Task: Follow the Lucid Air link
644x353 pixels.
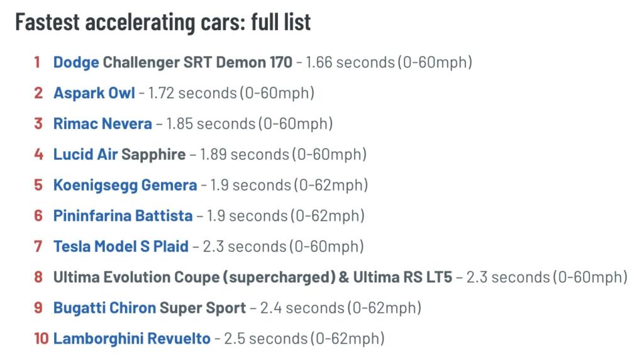Action: (85, 154)
